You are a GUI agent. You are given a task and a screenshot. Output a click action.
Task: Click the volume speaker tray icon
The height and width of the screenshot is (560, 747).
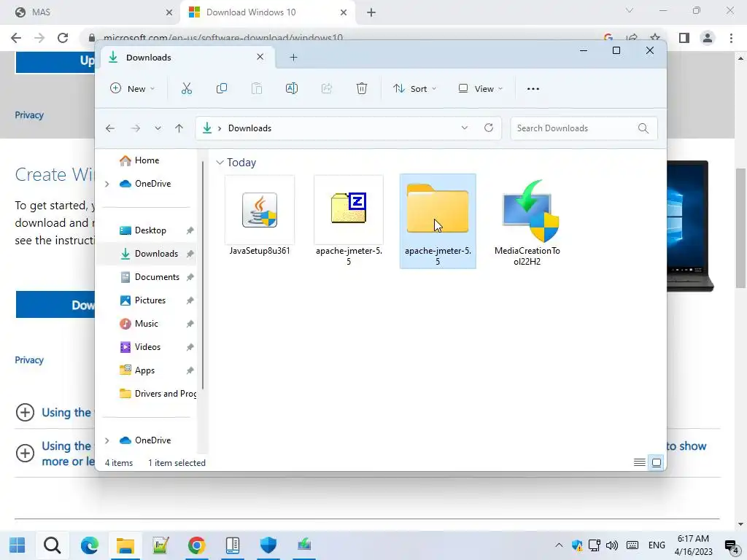point(612,545)
